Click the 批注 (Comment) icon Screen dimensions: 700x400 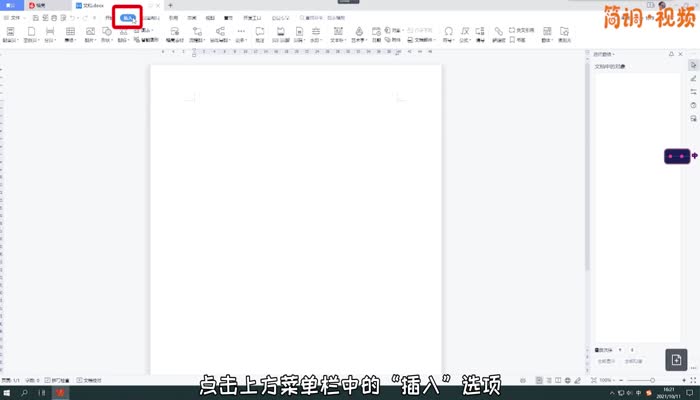click(259, 33)
